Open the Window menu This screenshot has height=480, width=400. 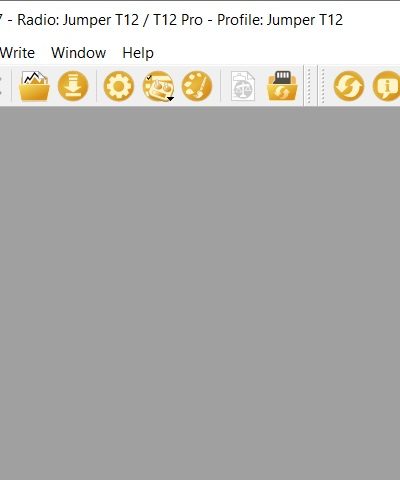tap(79, 53)
